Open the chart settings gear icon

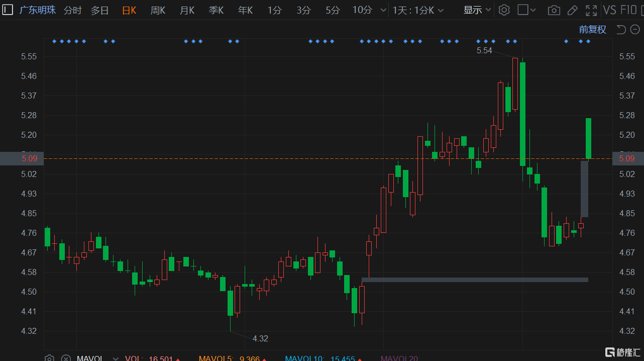(x=504, y=10)
